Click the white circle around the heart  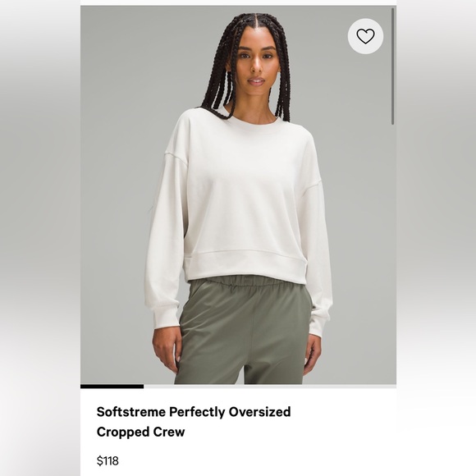coord(365,36)
